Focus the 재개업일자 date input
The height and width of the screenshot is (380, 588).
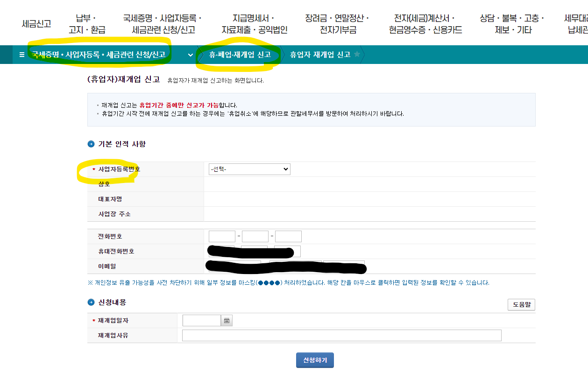(201, 321)
